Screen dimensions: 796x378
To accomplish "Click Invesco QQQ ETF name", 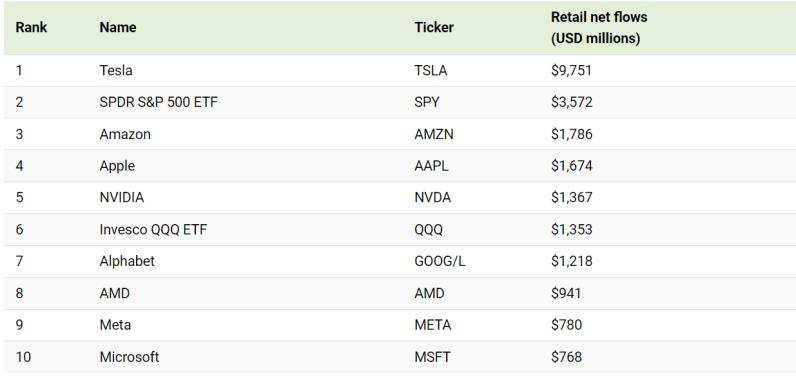I will click(x=153, y=229).
